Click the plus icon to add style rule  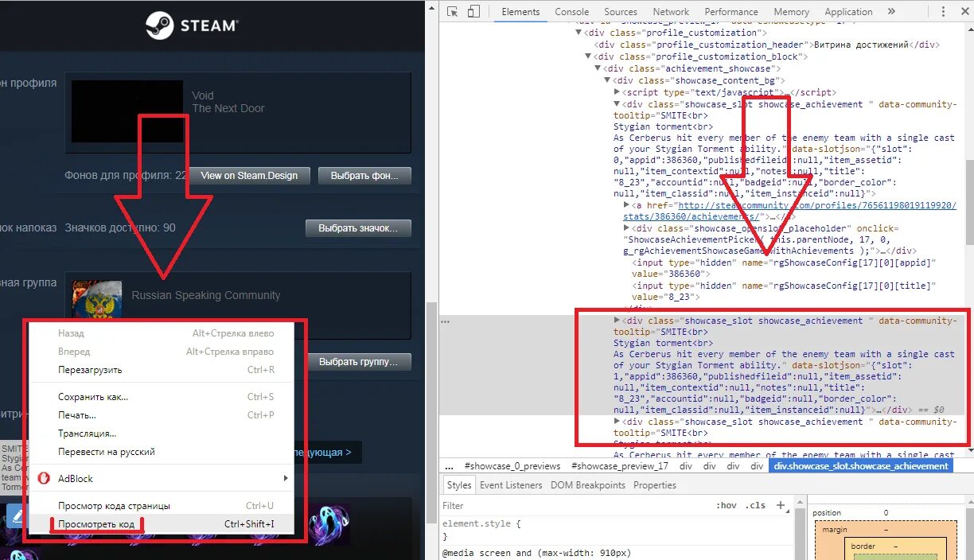pos(781,505)
